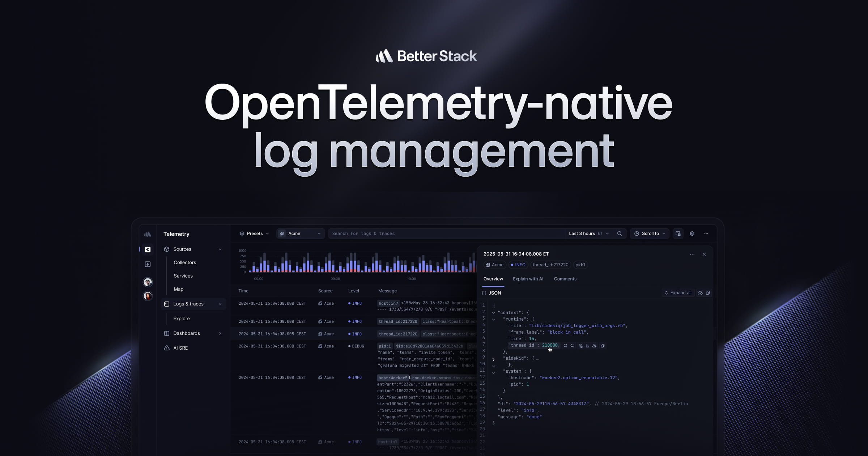868x456 pixels.
Task: Copy the JSON using the copy icon
Action: (708, 293)
